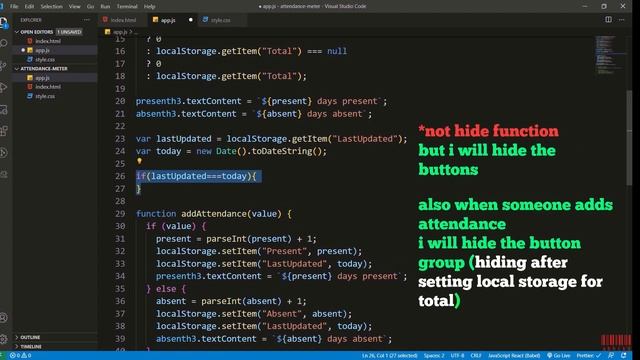
Task: Click the lightbulb code action icon
Action: click(x=139, y=161)
